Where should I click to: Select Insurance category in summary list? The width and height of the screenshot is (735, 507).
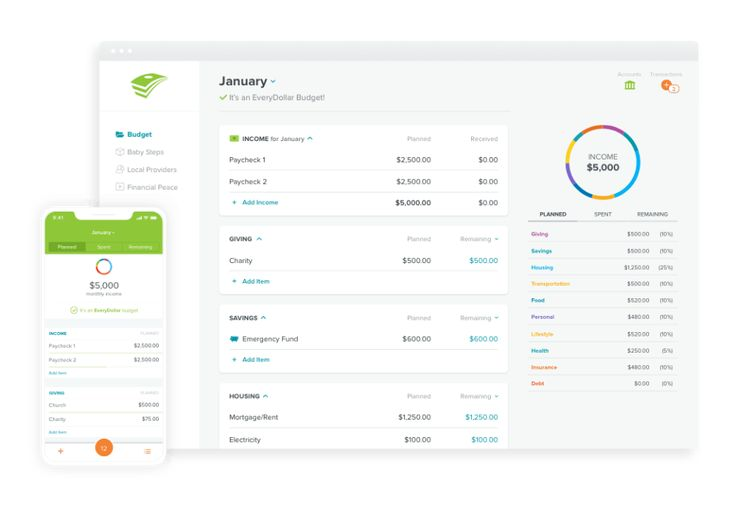(x=544, y=367)
